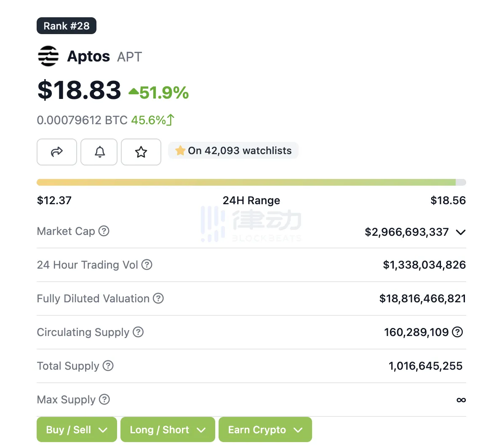502x448 pixels.
Task: Click the APT ticker symbol text
Action: [x=129, y=57]
